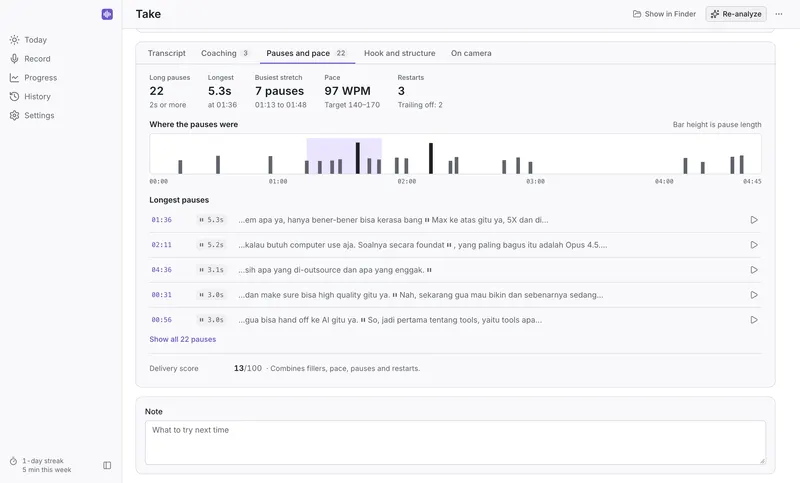This screenshot has width=800, height=483.
Task: Show the take in Finder
Action: 664,14
